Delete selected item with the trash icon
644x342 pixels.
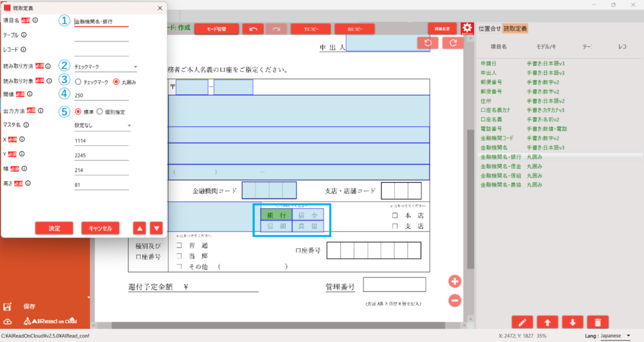[x=598, y=323]
